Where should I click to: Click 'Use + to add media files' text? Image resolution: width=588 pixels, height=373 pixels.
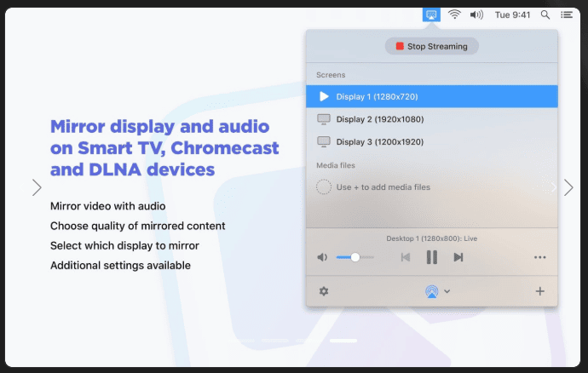click(x=383, y=187)
